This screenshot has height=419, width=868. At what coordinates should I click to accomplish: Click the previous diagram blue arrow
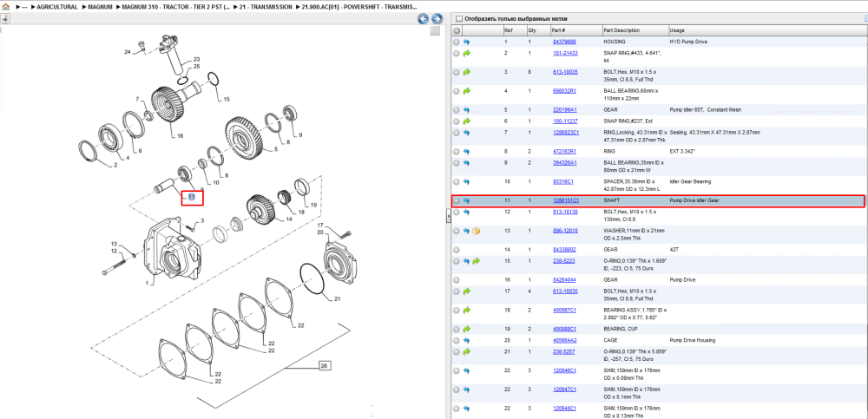click(x=423, y=19)
